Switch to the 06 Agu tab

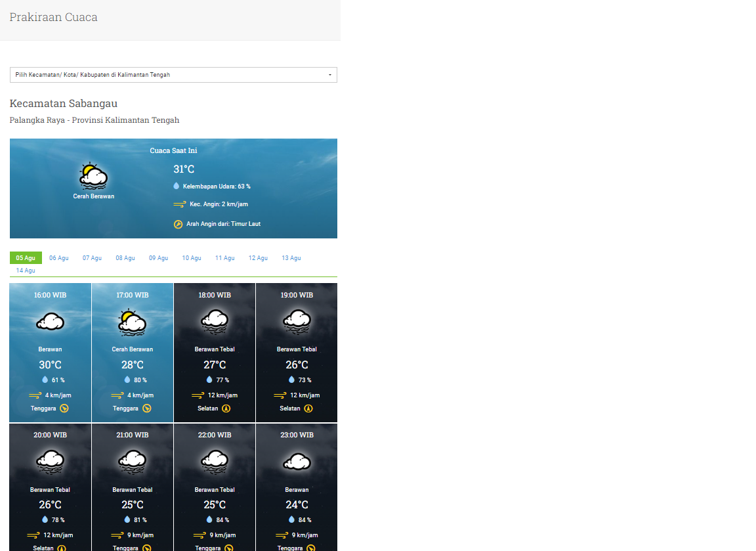(59, 257)
